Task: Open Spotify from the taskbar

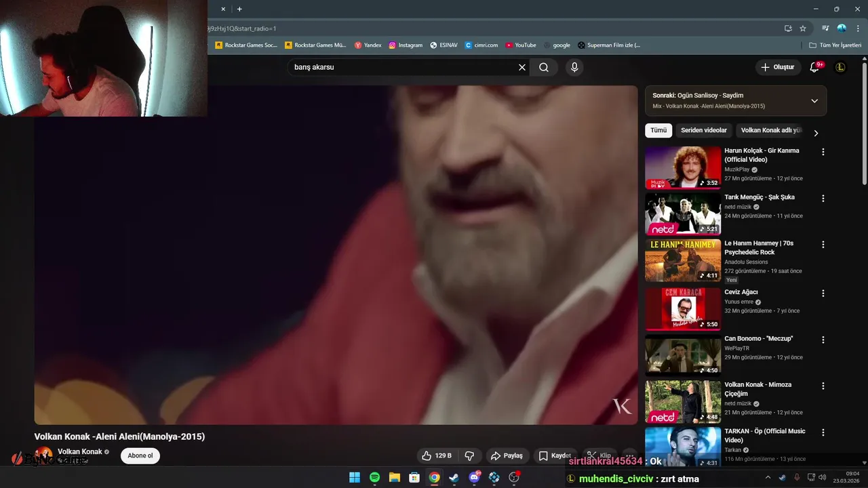Action: [x=374, y=478]
